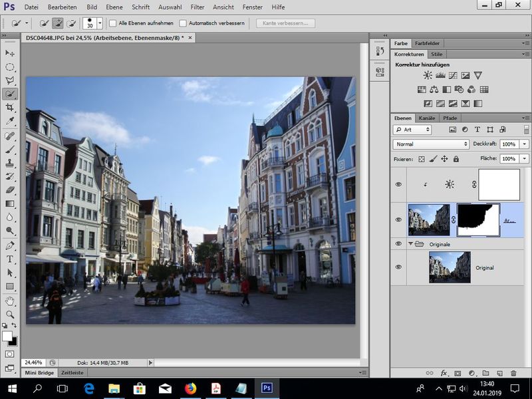Screen dimensions: 532x399
Task: Select the layer mask thumbnail of Arbeitsebene
Action: click(x=478, y=219)
